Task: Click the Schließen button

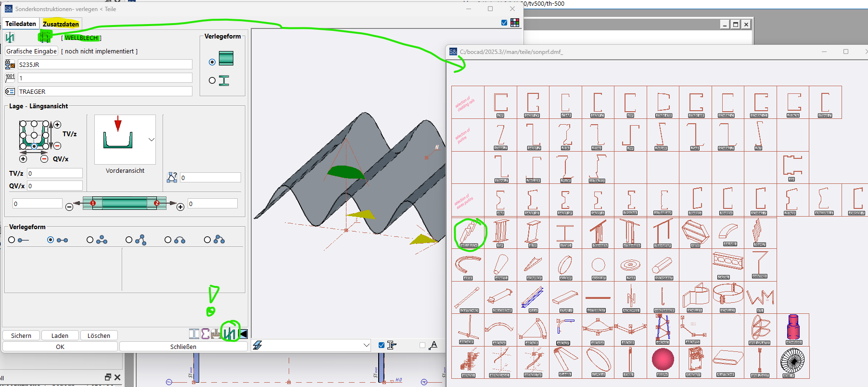Action: (183, 347)
